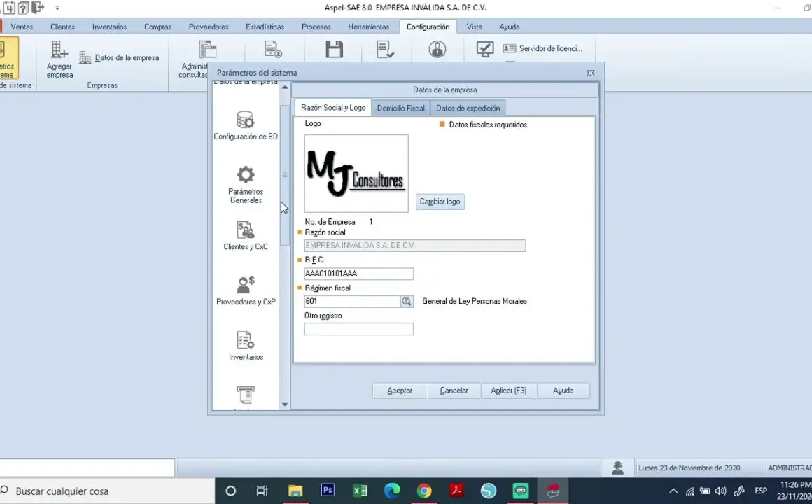Open Photoshop from taskbar

point(328,491)
